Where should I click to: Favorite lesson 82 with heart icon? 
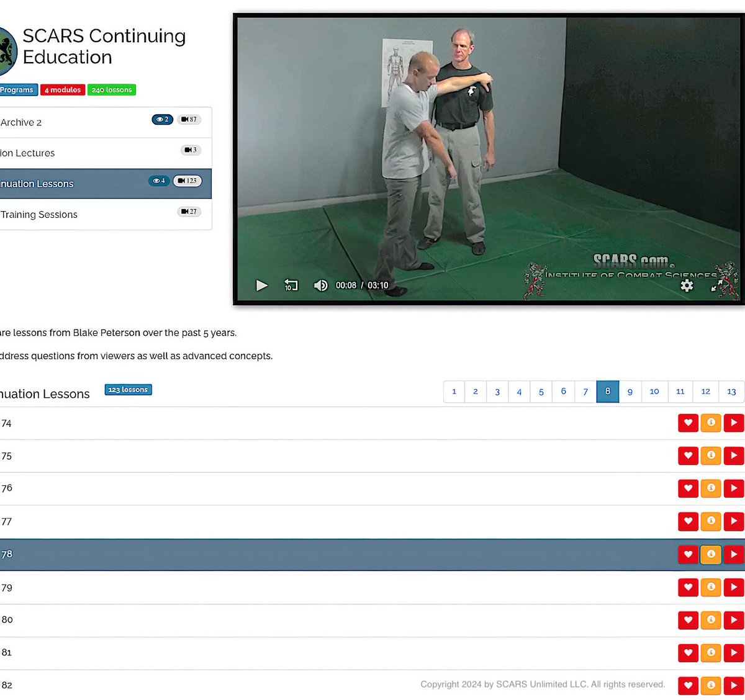click(x=688, y=685)
